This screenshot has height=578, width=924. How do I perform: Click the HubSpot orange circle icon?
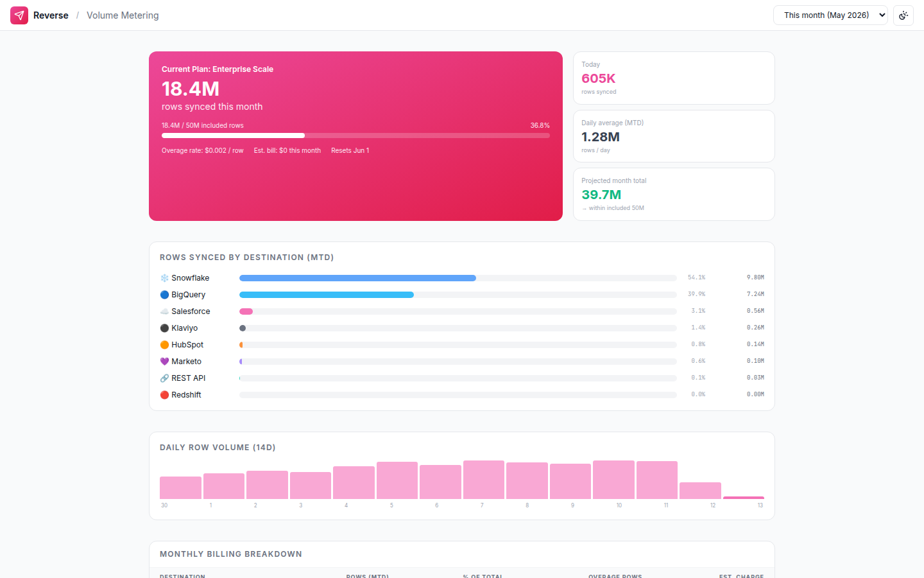pyautogui.click(x=164, y=345)
